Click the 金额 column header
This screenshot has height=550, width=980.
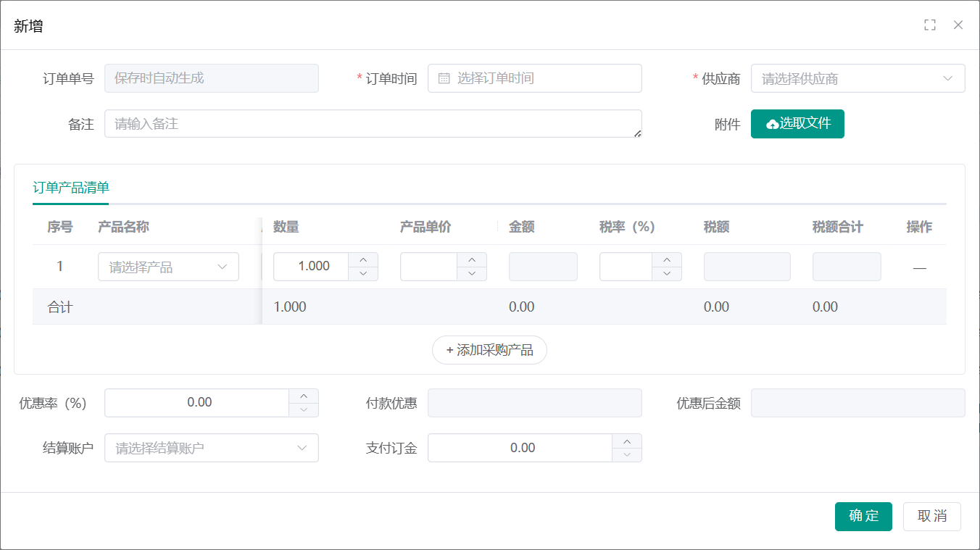point(522,227)
